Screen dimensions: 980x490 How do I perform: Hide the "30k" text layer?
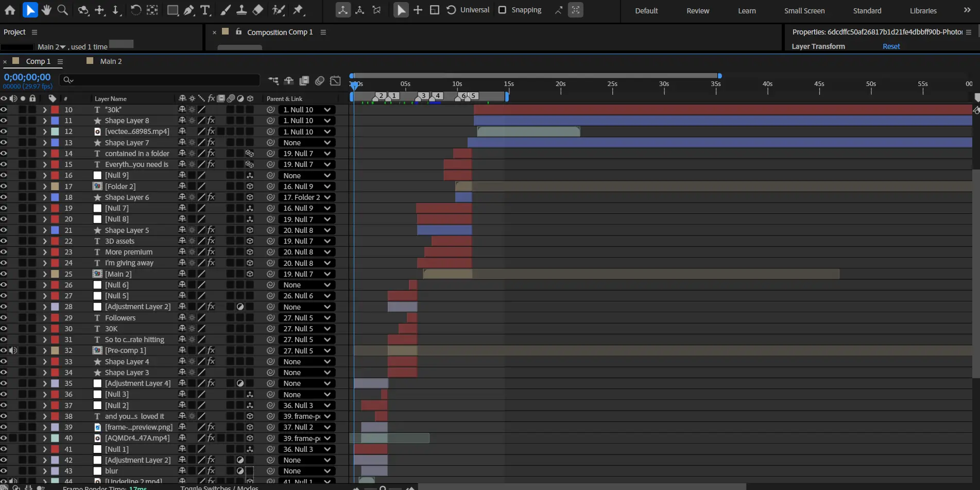(x=4, y=110)
